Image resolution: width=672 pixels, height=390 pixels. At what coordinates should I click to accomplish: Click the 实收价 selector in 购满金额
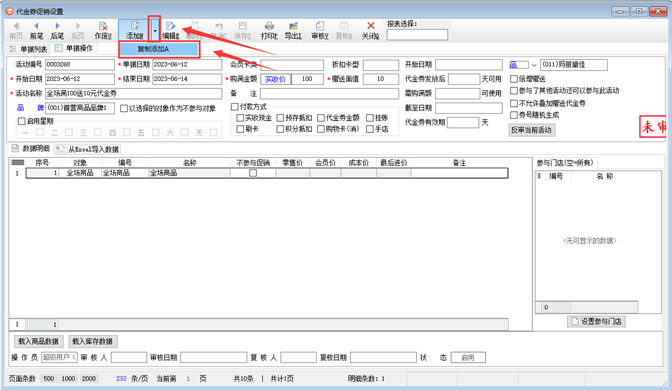(275, 79)
